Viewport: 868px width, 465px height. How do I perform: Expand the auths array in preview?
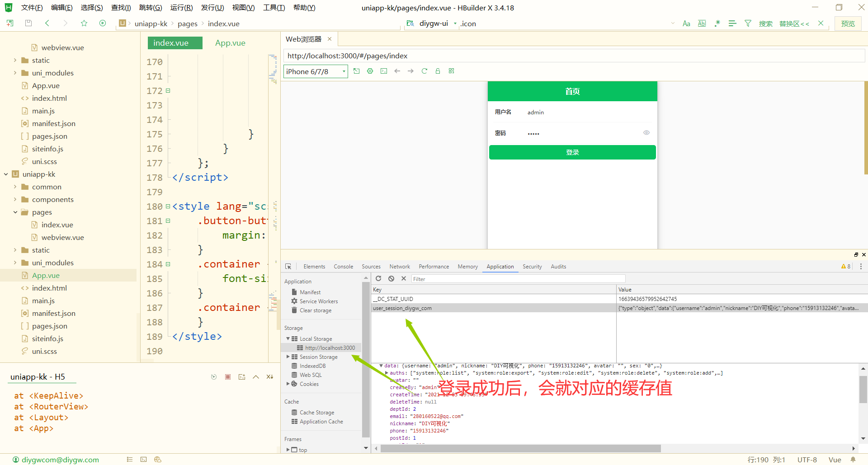(387, 373)
